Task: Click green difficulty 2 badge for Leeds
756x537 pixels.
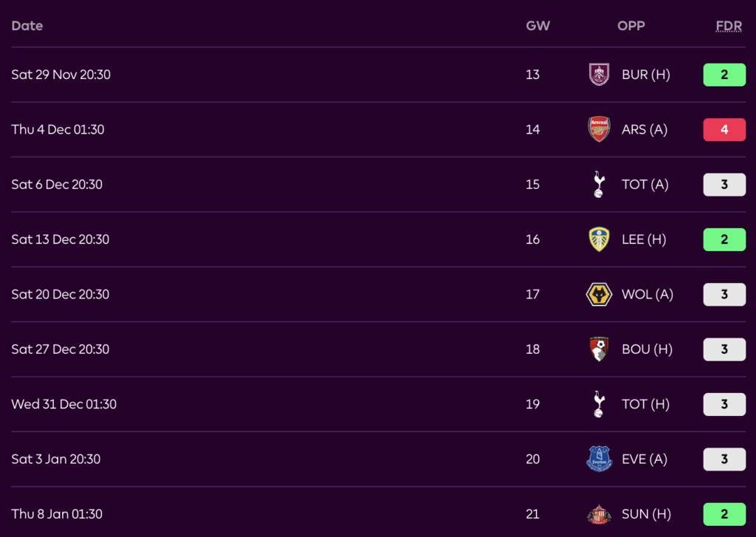Action: click(x=724, y=239)
